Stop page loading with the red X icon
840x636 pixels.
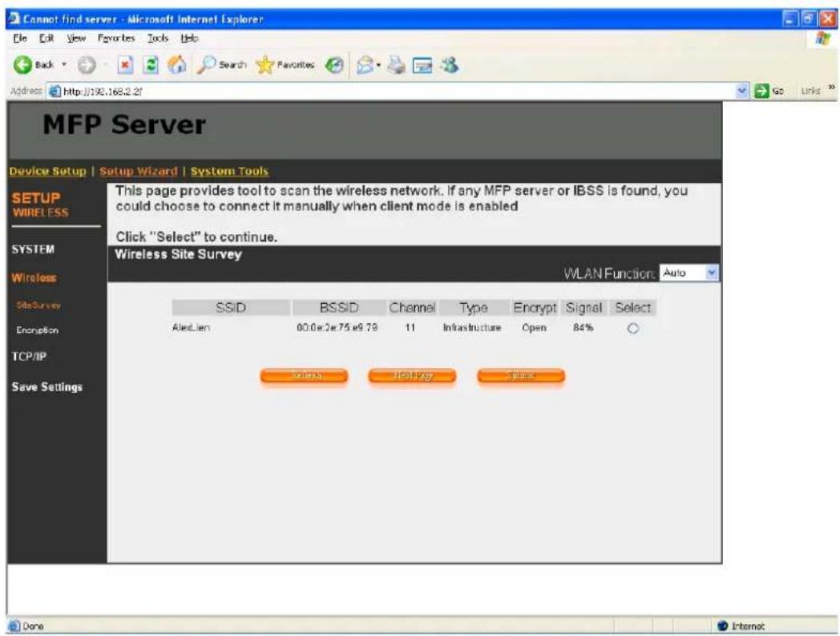(125, 65)
